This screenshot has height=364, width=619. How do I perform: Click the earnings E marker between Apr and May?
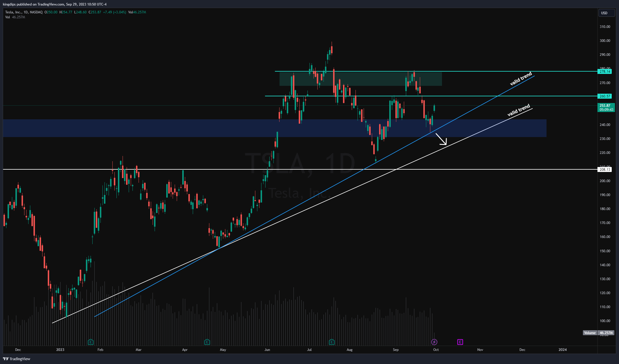click(x=207, y=342)
